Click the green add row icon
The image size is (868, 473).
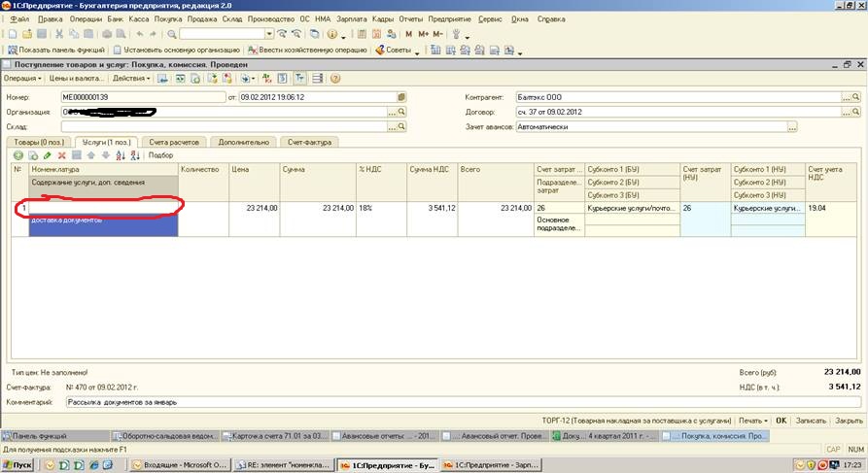tap(18, 155)
